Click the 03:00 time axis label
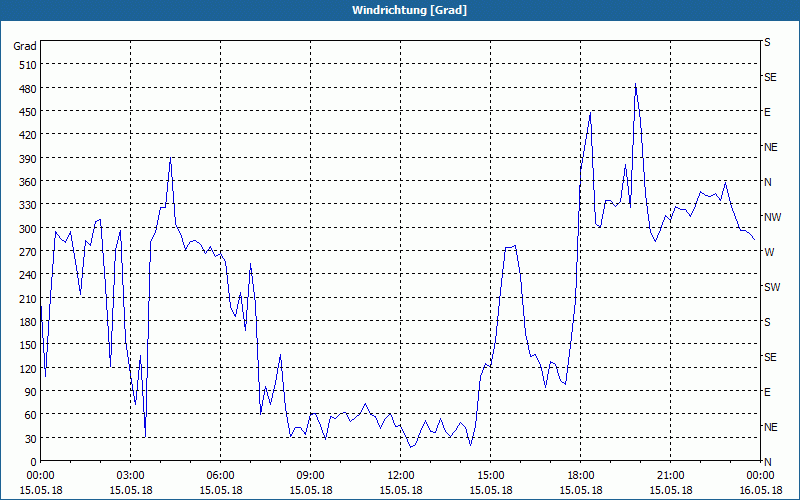Screen dimensions: 800x500 point(130,476)
